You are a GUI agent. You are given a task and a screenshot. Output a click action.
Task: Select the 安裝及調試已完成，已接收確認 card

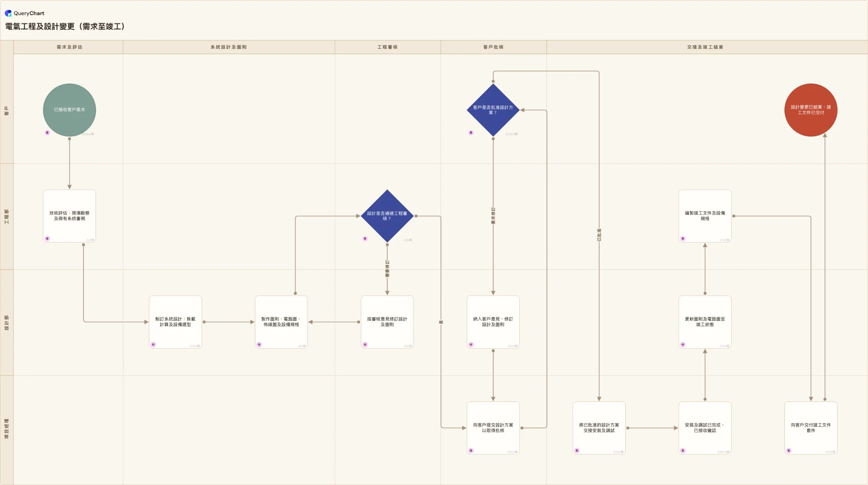(705, 428)
